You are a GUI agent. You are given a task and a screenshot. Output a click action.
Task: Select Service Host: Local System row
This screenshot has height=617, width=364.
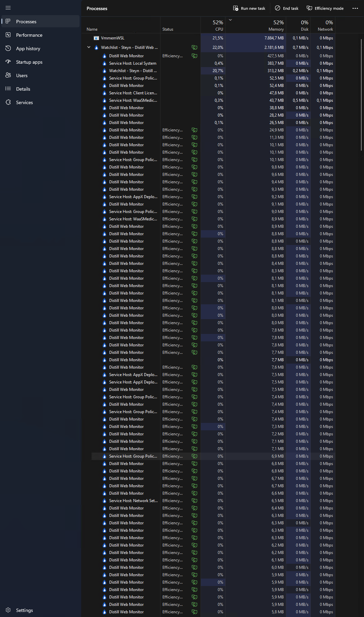(x=213, y=63)
